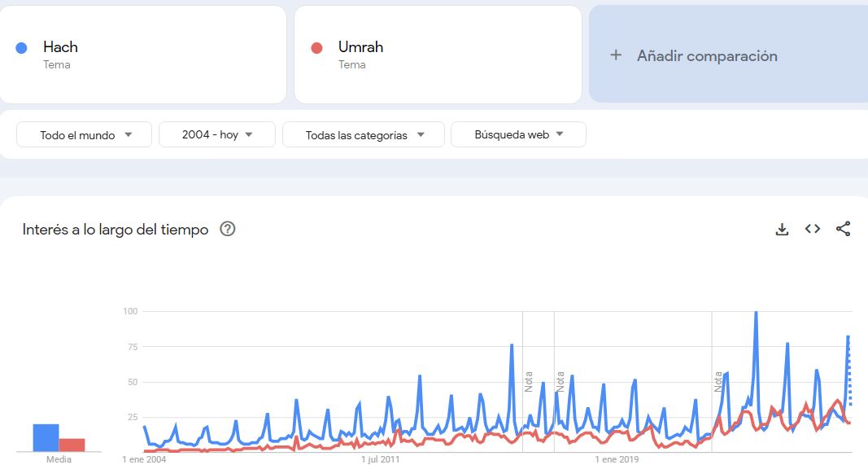Open the embed code icon

pos(812,229)
